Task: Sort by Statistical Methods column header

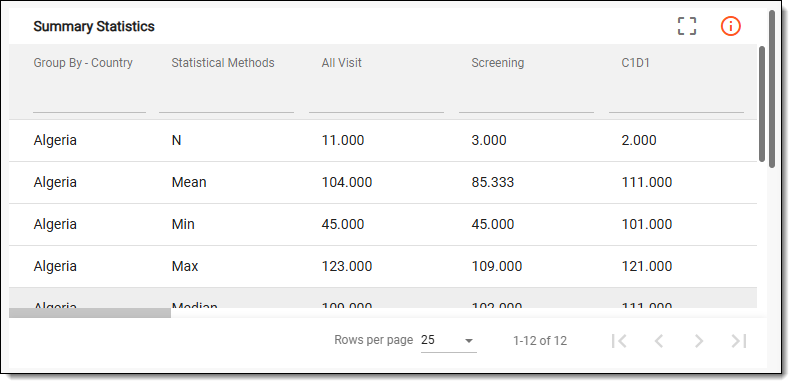Action: coord(223,63)
